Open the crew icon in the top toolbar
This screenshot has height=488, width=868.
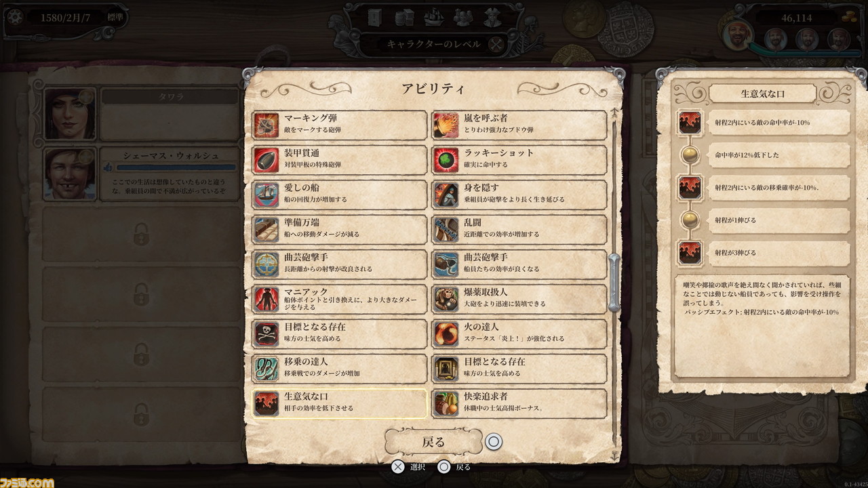[x=463, y=16]
